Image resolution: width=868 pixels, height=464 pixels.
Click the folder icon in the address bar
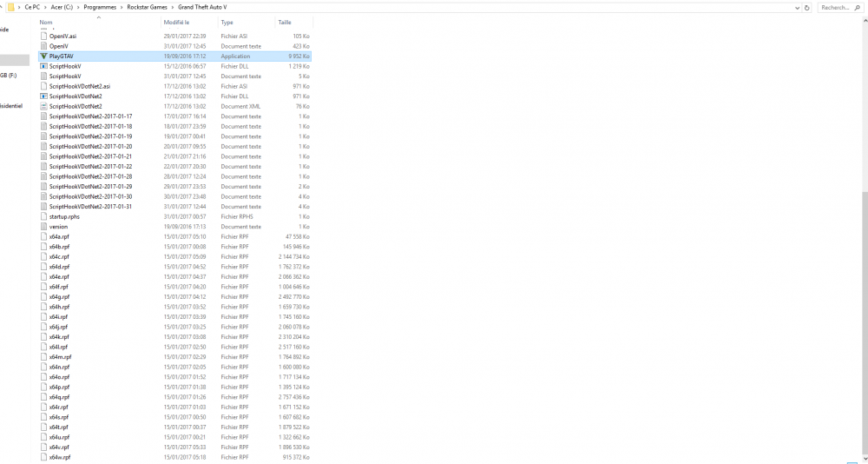tap(10, 7)
